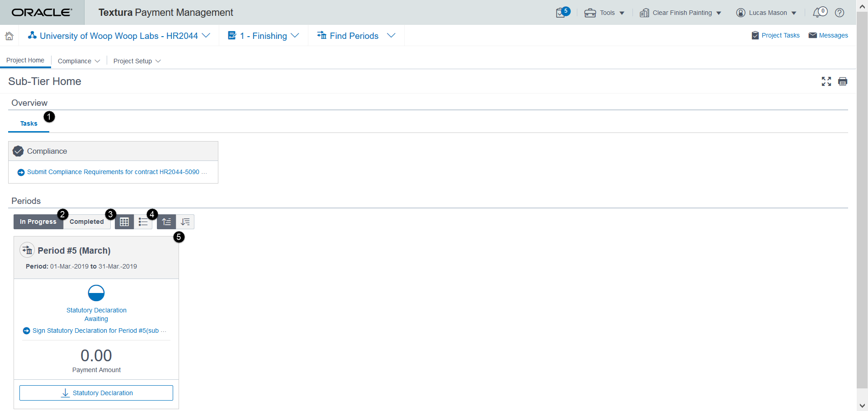The image size is (868, 411).
Task: Select the Project Home tab
Action: tap(25, 60)
